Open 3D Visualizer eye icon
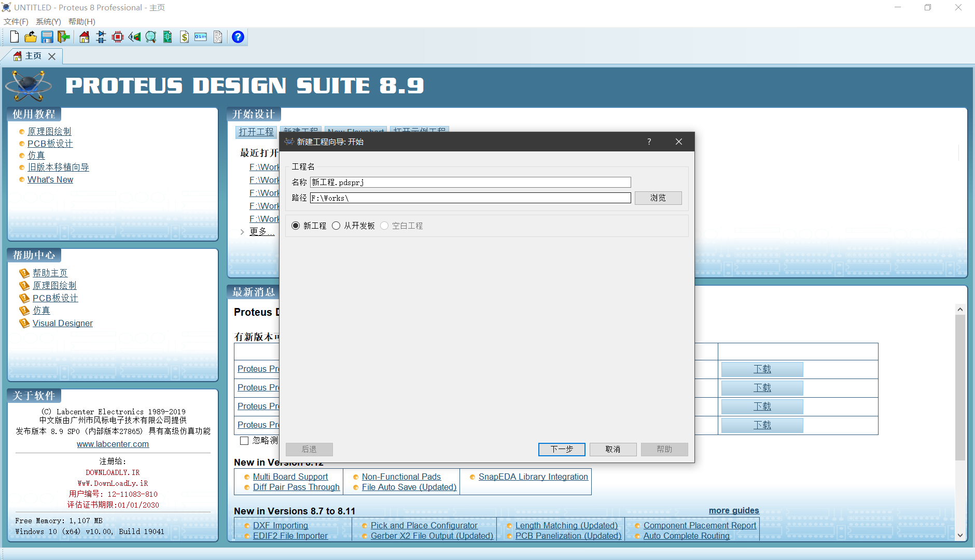The width and height of the screenshot is (975, 560). (x=134, y=37)
